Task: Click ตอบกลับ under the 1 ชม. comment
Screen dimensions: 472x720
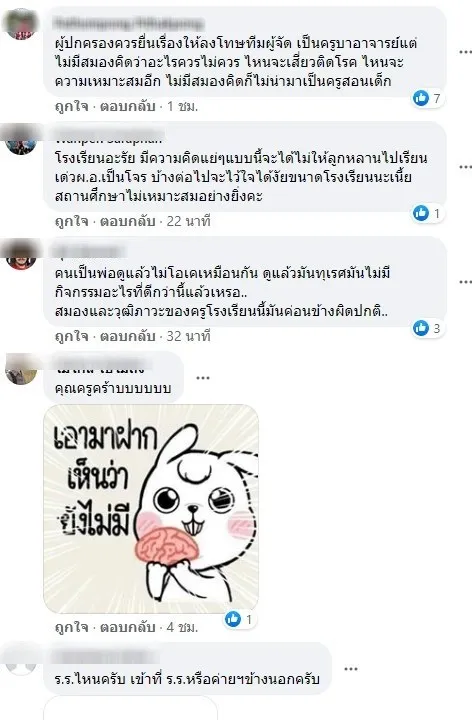Action: (x=128, y=107)
